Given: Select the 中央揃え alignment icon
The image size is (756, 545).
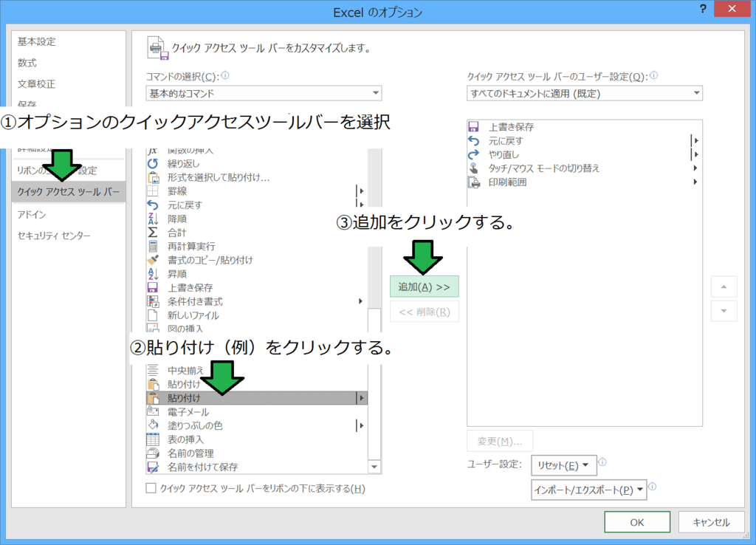Looking at the screenshot, I should point(153,371).
